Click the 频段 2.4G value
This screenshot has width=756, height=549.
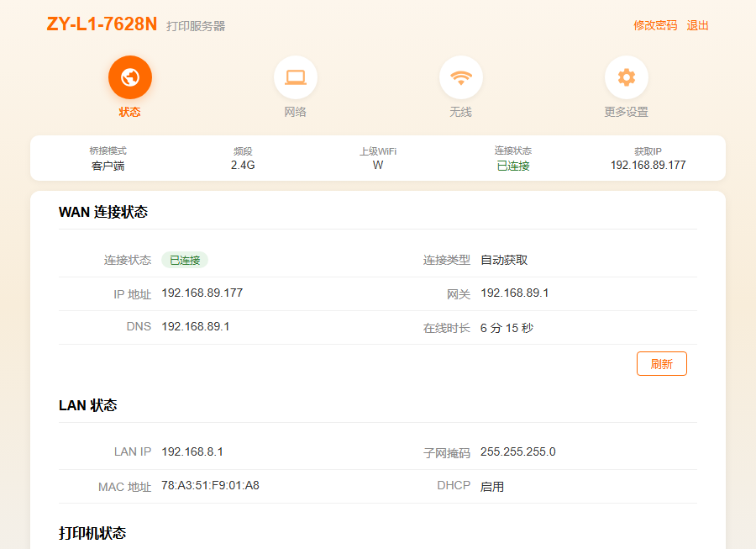(243, 166)
